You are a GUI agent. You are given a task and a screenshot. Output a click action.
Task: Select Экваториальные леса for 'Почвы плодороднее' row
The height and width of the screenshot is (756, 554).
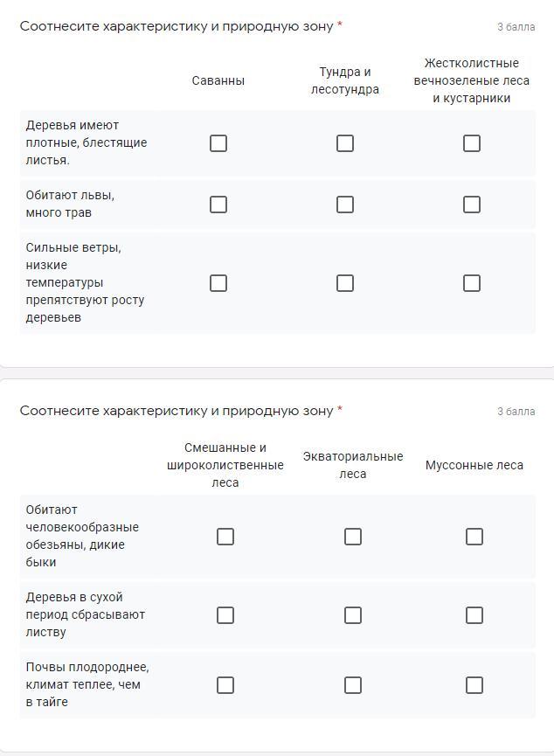click(353, 684)
